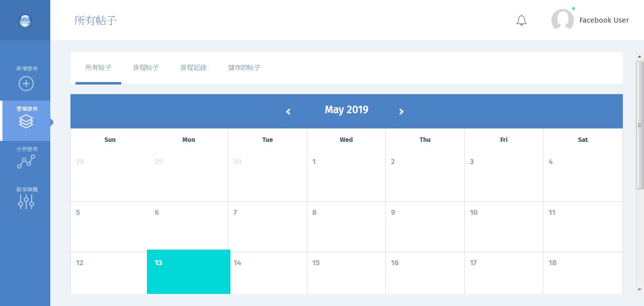Click the Facebook User account name
Image resolution: width=644 pixels, height=306 pixels.
pyautogui.click(x=604, y=20)
